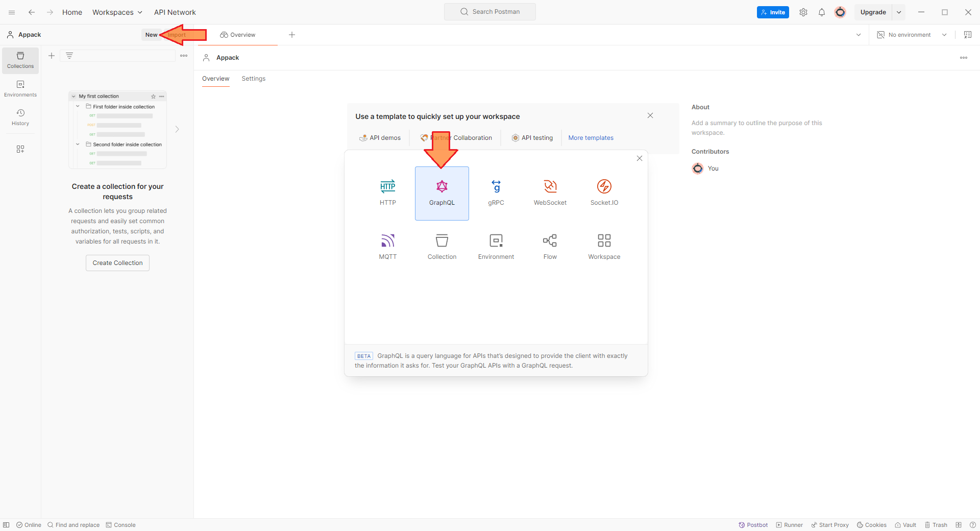
Task: Open the Upgrade dropdown arrow
Action: 899,12
